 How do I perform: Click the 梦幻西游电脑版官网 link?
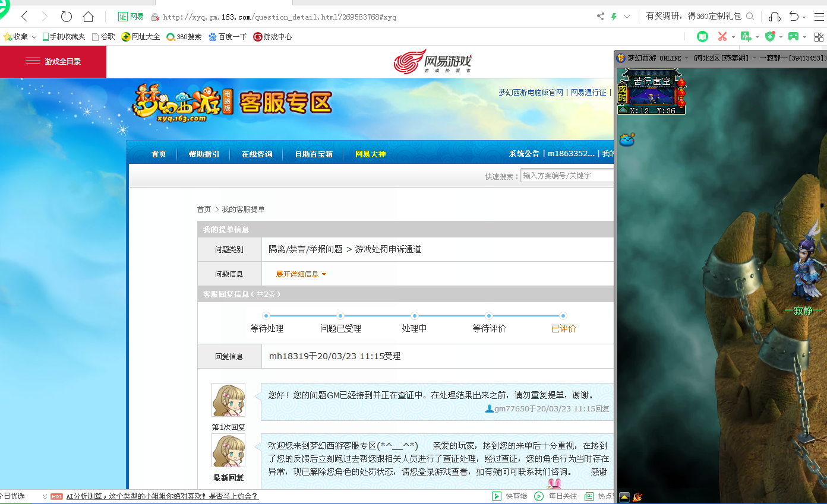pyautogui.click(x=531, y=93)
